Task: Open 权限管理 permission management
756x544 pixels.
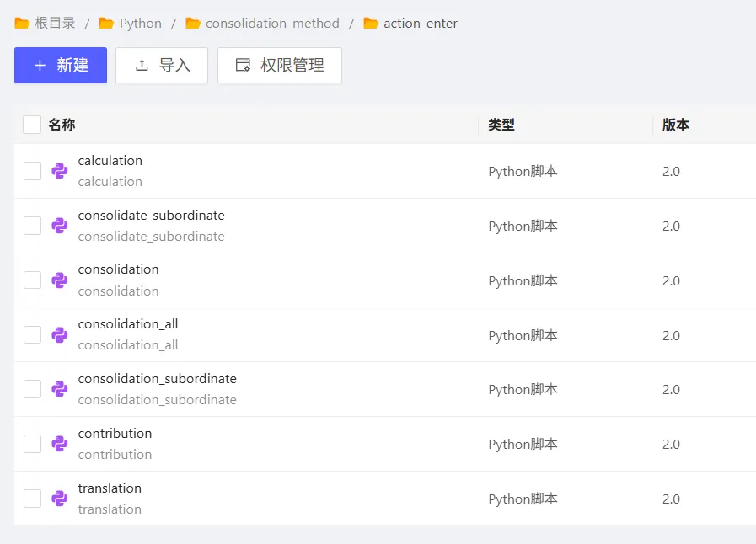Action: coord(280,66)
